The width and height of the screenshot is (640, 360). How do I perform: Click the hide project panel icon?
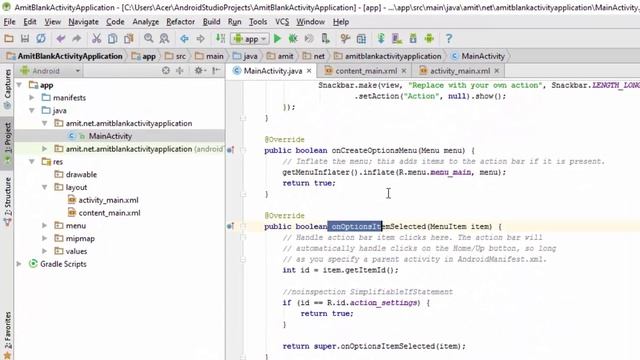(x=216, y=71)
